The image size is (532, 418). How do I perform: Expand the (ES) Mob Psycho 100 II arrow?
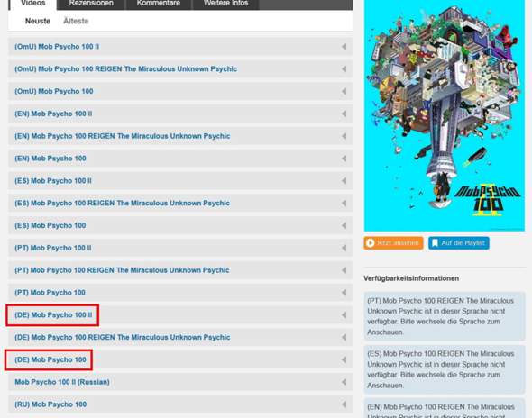coord(344,181)
